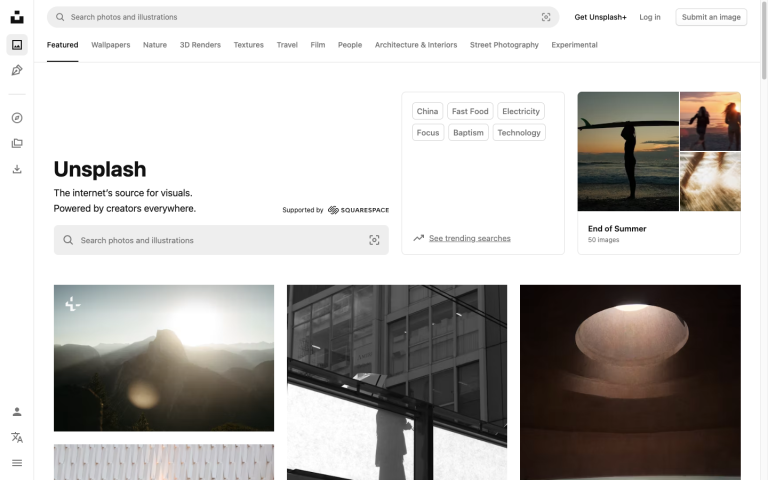The width and height of the screenshot is (768, 480).
Task: Open the user profile icon
Action: click(x=17, y=412)
